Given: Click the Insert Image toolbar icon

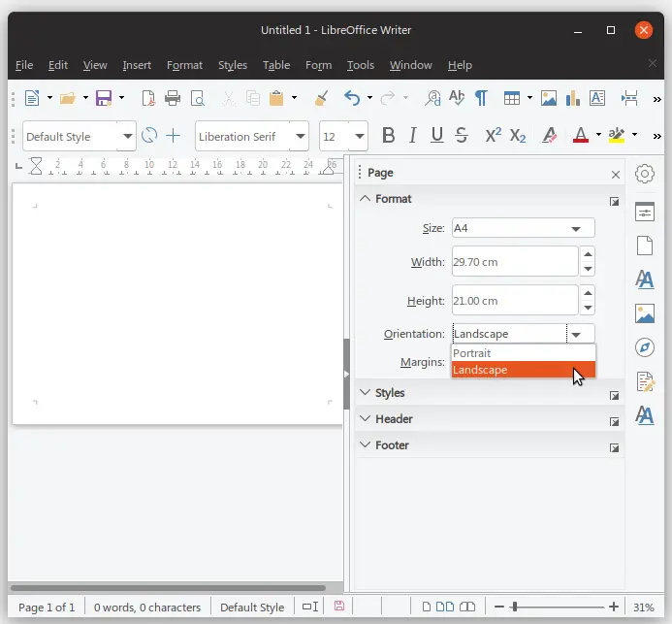Looking at the screenshot, I should 549,98.
